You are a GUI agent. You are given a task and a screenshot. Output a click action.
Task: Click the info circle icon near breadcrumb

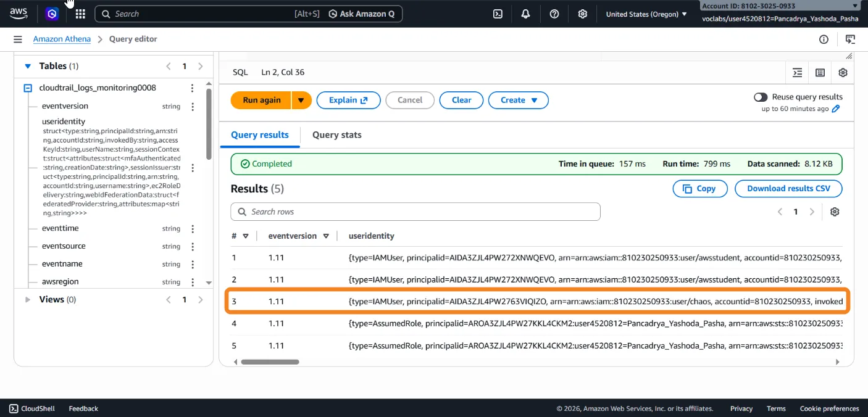(824, 39)
